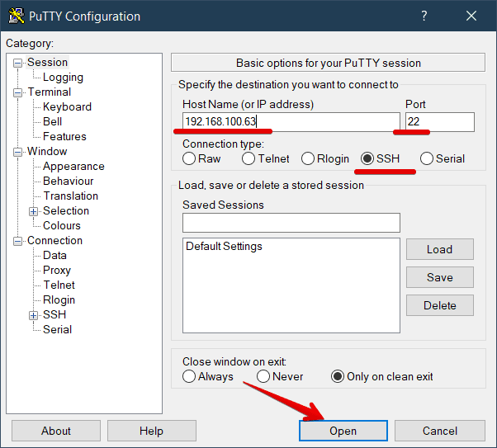Open the Connection category

[54, 240]
